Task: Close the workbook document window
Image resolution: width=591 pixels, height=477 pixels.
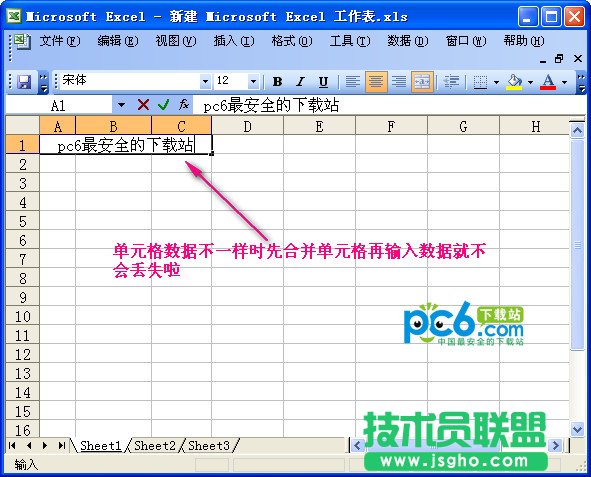Action: pos(577,59)
